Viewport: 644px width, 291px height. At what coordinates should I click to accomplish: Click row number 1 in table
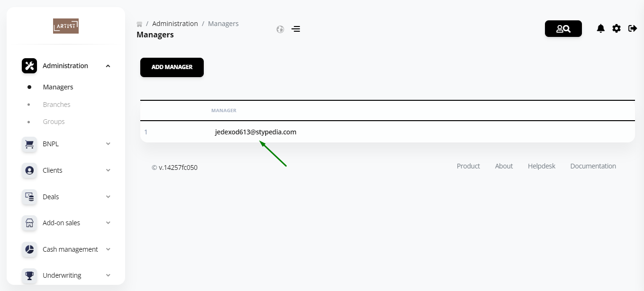tap(146, 132)
